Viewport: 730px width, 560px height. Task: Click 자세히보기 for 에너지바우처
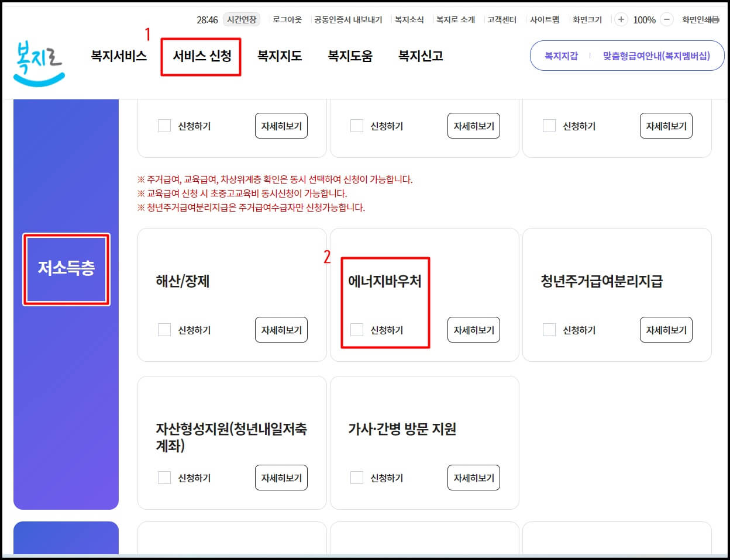pos(474,330)
